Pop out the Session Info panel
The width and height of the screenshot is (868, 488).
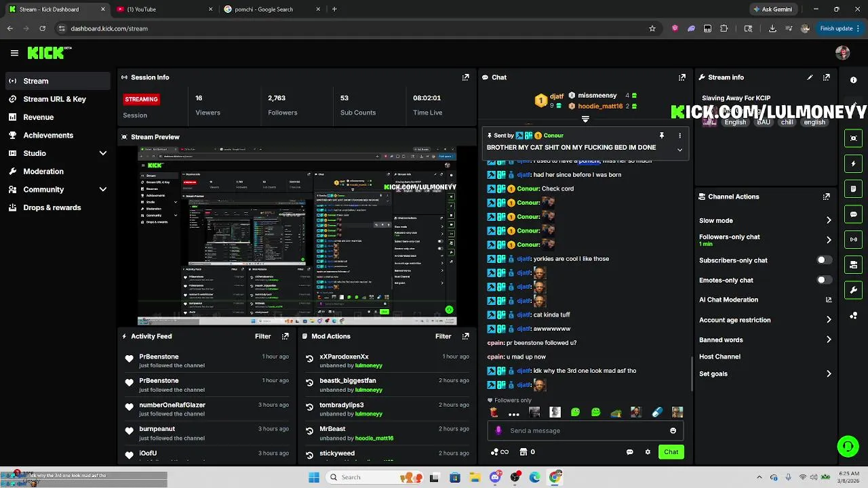tap(465, 77)
